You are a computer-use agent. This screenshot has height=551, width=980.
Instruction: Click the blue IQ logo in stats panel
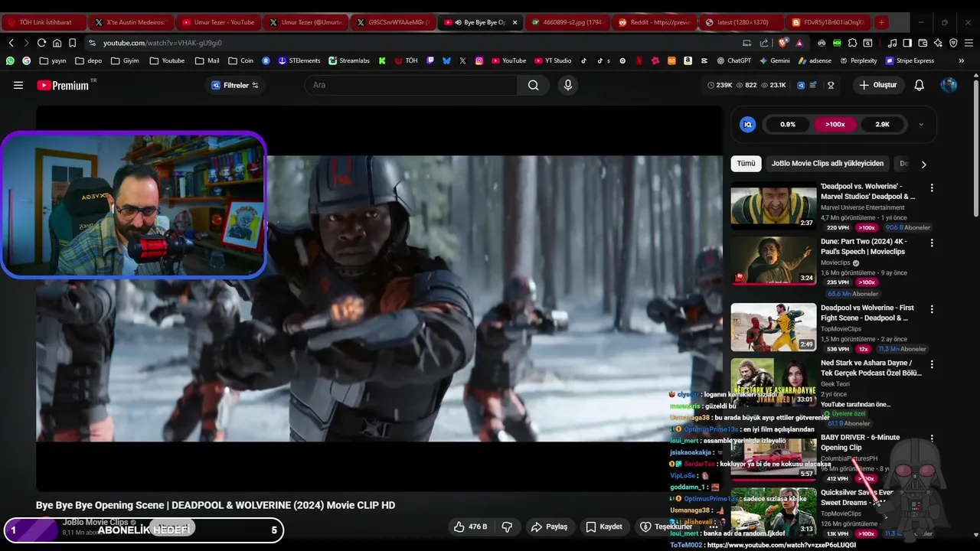click(748, 124)
